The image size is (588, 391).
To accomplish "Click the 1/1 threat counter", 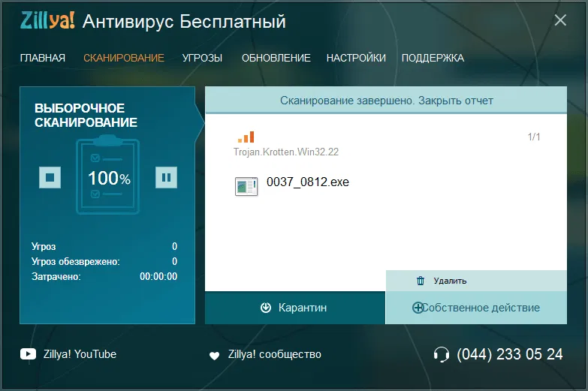I will coord(534,137).
